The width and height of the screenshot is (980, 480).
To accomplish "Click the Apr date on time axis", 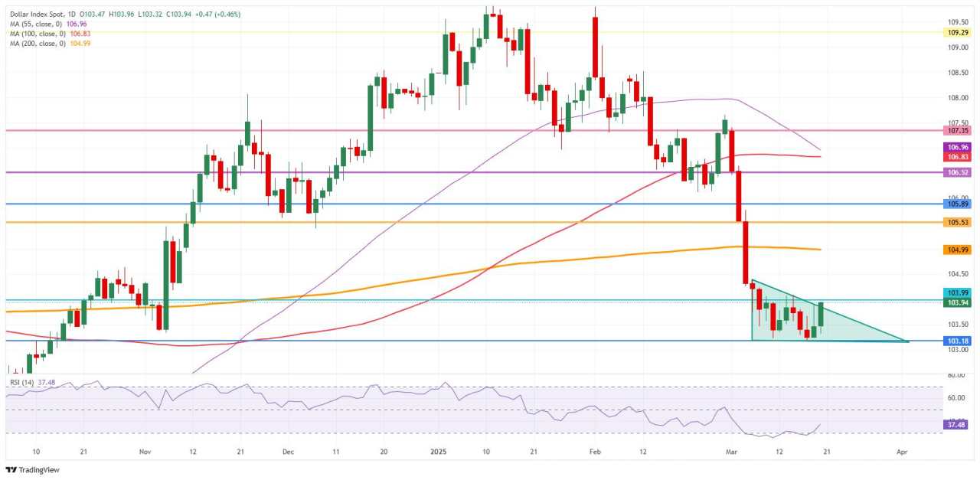I will pos(901,452).
